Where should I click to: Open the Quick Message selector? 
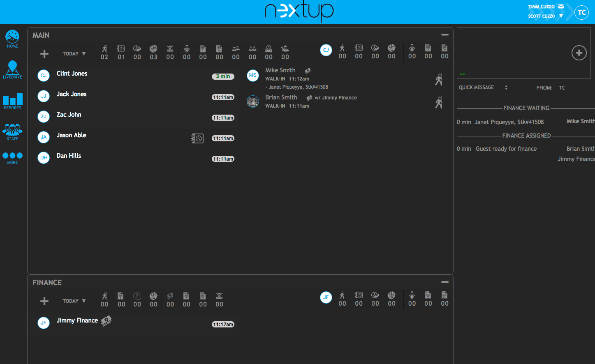tap(483, 88)
